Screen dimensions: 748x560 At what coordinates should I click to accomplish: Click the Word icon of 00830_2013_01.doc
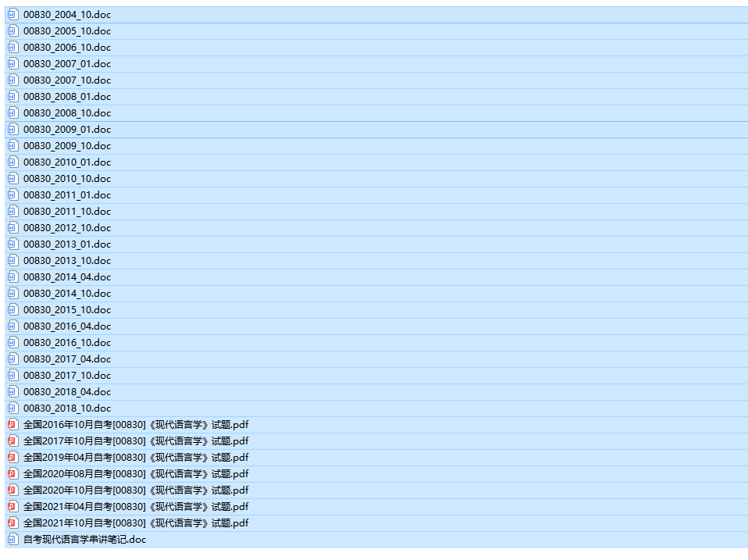point(12,244)
